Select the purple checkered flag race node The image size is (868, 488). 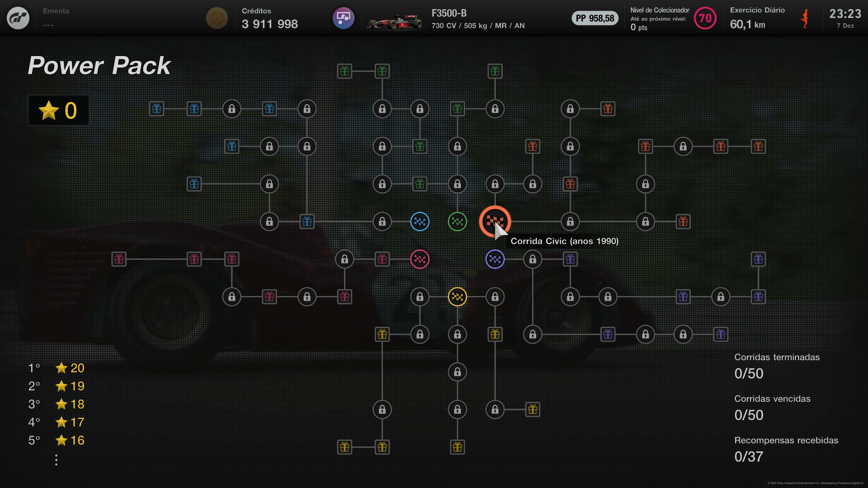(x=495, y=259)
